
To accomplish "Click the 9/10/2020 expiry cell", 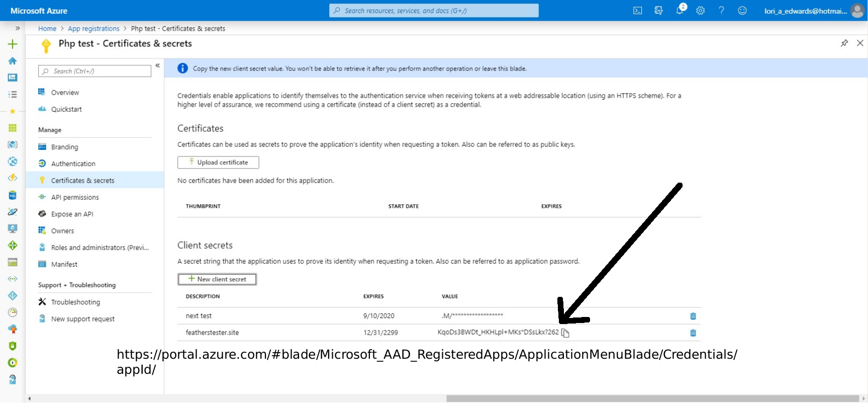I will coord(379,316).
